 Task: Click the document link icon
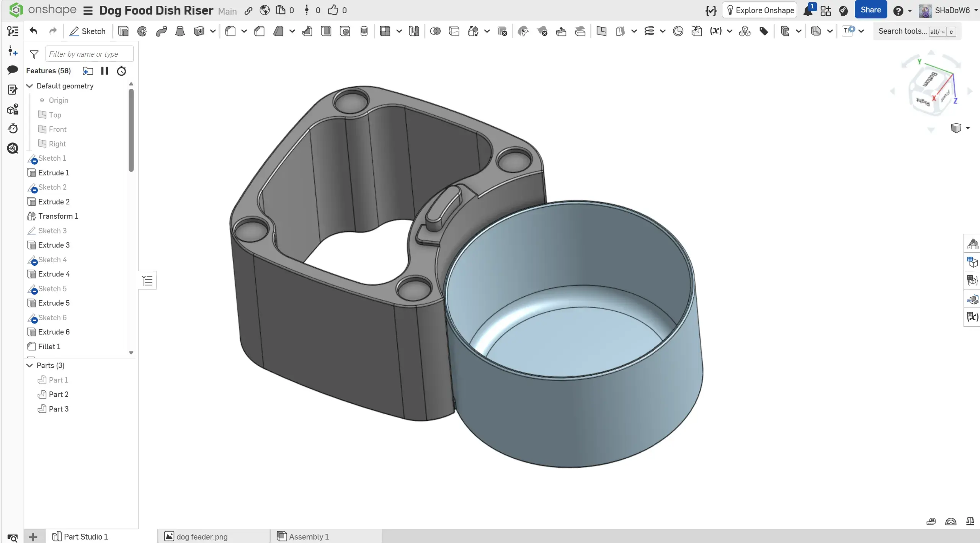pyautogui.click(x=248, y=10)
